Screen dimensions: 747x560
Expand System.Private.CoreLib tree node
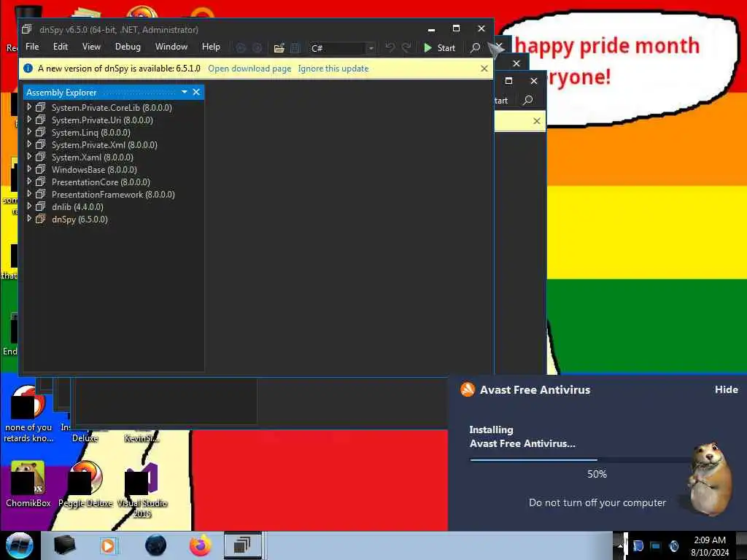pos(29,107)
